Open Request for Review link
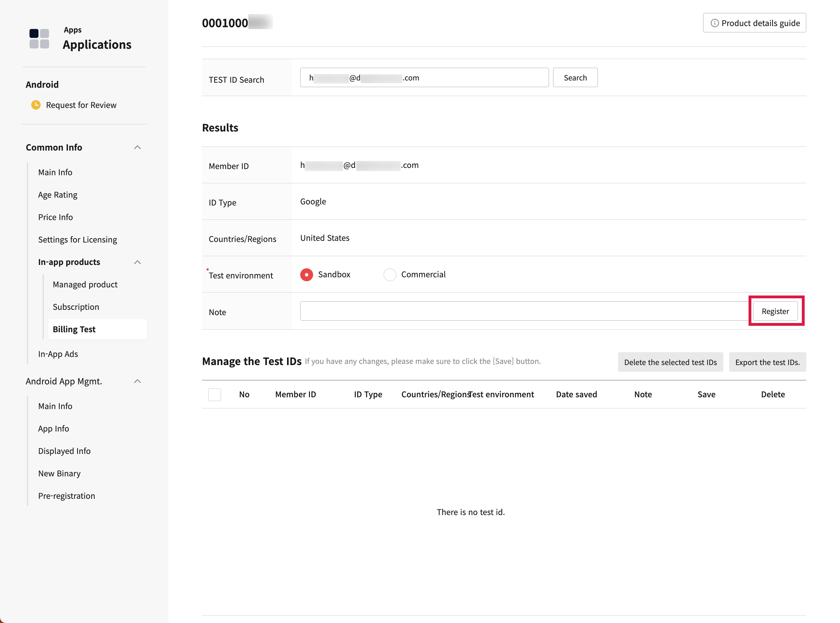 coord(81,105)
